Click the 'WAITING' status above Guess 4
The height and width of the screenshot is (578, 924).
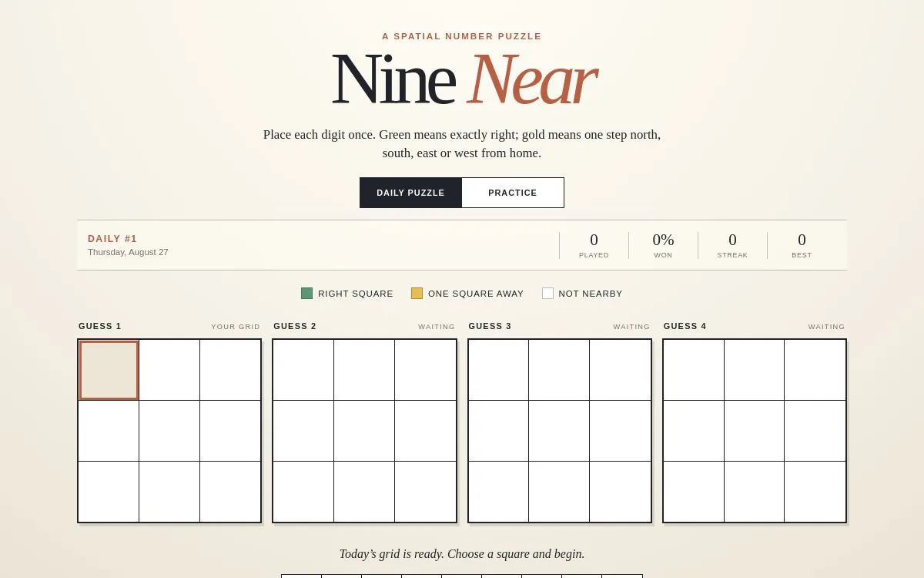[826, 327]
